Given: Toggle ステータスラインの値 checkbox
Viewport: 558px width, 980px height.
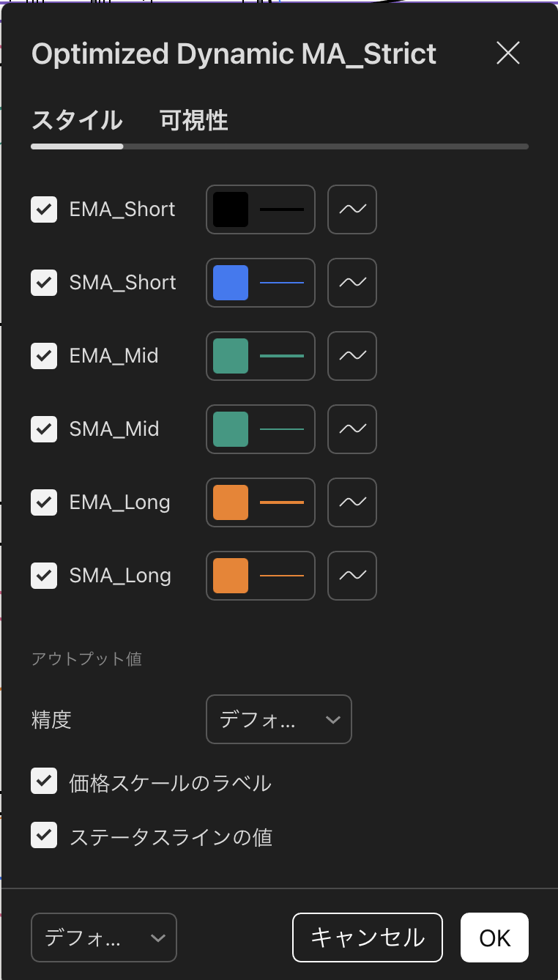Looking at the screenshot, I should 44,835.
